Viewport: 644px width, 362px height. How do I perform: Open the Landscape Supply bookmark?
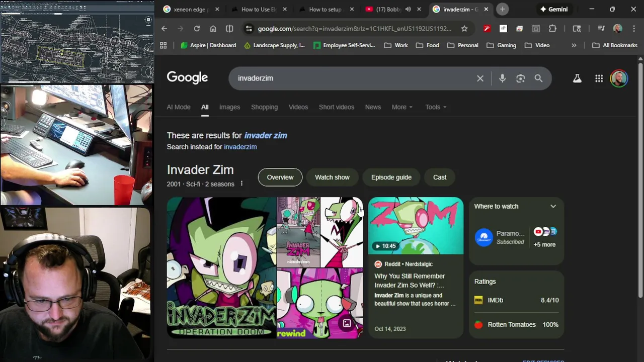click(x=274, y=45)
